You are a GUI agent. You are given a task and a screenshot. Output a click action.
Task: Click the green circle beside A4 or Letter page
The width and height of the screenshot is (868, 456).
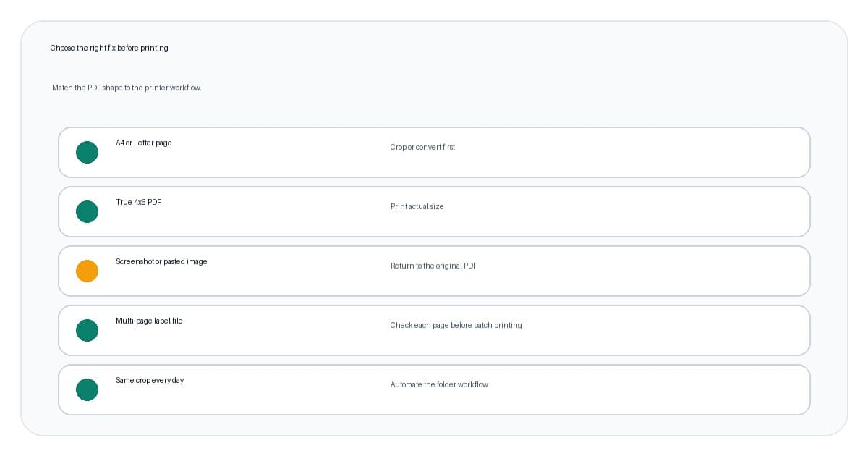[x=87, y=153]
